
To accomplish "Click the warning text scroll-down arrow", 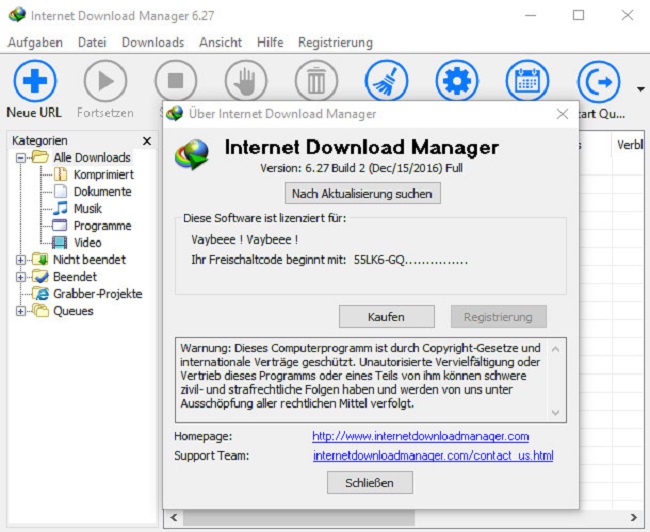I will 555,413.
